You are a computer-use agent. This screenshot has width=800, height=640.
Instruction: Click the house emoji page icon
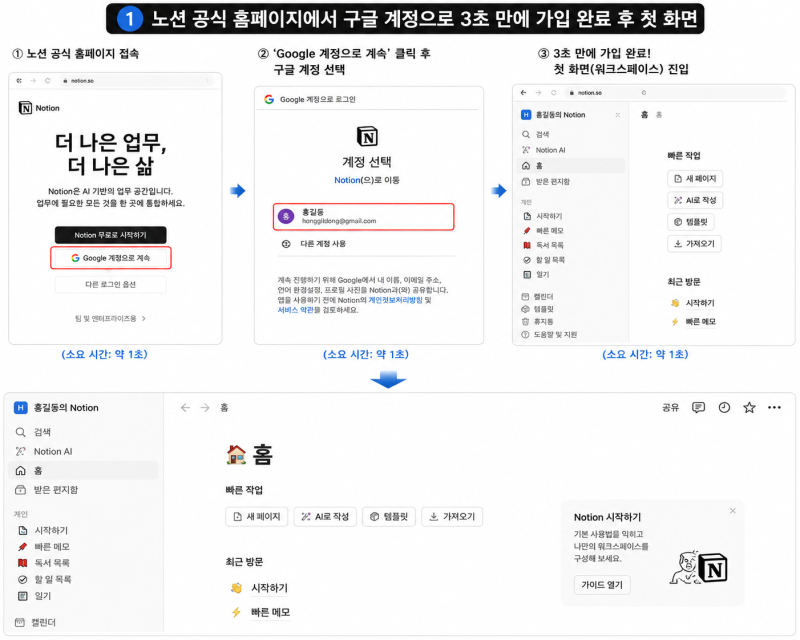click(236, 455)
